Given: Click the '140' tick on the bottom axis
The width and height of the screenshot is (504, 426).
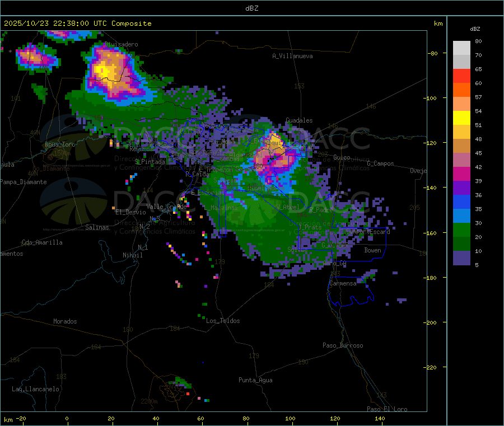Looking at the screenshot, I should (380, 418).
